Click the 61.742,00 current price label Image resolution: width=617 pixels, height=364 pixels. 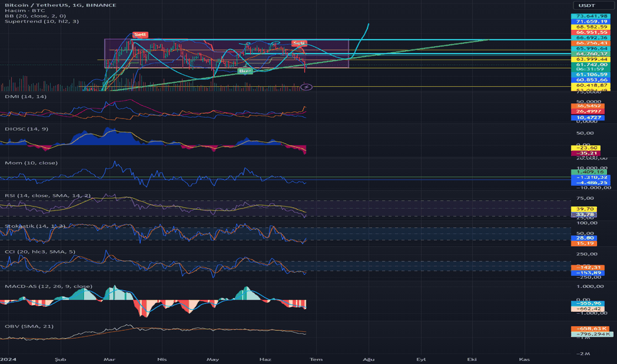click(x=591, y=65)
